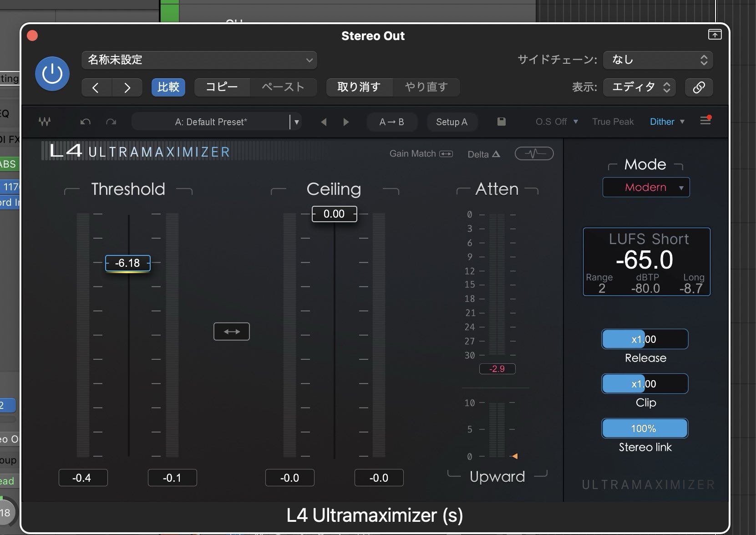Viewport: 756px width, 535px height.
Task: Toggle True Peak limiting
Action: [x=613, y=122]
